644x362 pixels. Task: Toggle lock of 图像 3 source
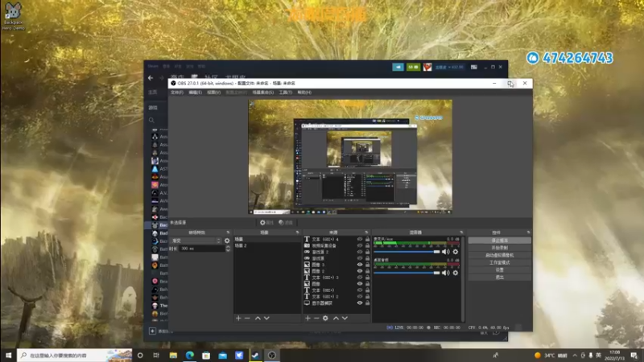[x=368, y=265]
